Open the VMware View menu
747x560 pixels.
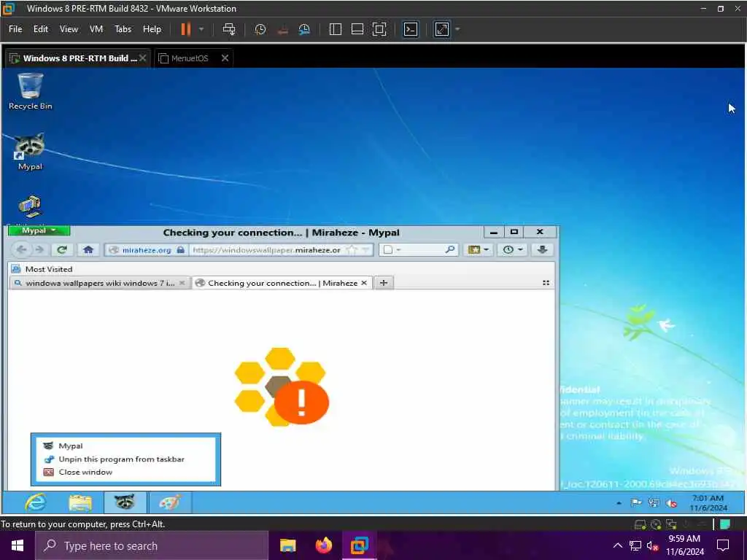pos(69,29)
